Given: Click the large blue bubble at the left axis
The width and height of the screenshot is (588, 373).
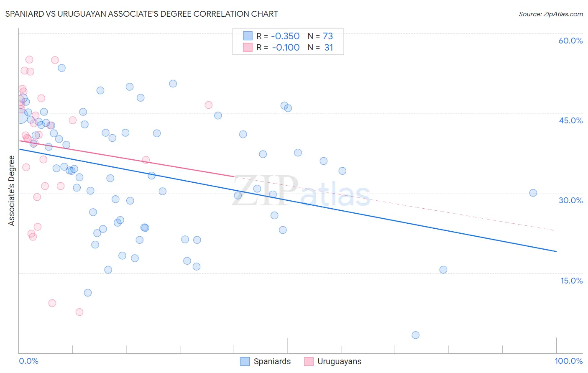Looking at the screenshot, I should pos(20,116).
